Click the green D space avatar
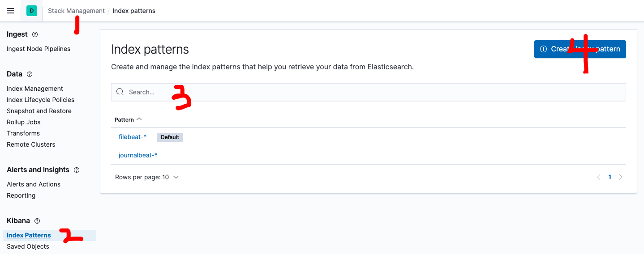 pyautogui.click(x=31, y=11)
